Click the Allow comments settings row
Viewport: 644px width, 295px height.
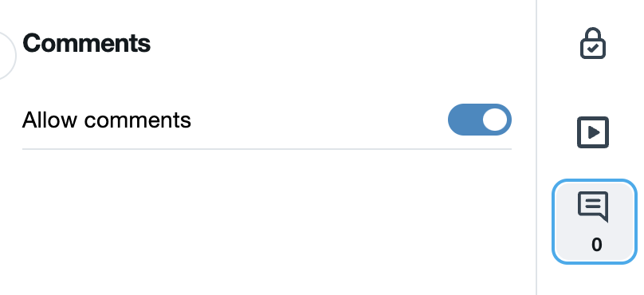pyautogui.click(x=267, y=120)
